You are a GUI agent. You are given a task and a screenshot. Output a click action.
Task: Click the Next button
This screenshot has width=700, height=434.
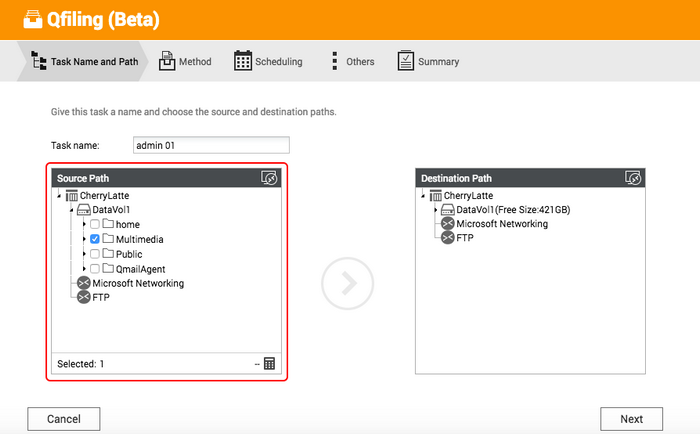(631, 419)
